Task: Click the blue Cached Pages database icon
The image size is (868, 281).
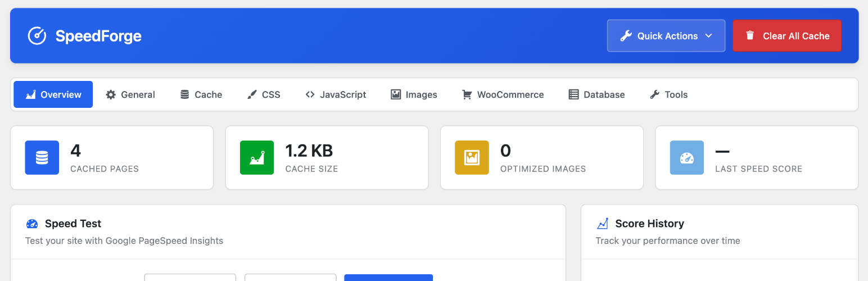Action: coord(42,158)
